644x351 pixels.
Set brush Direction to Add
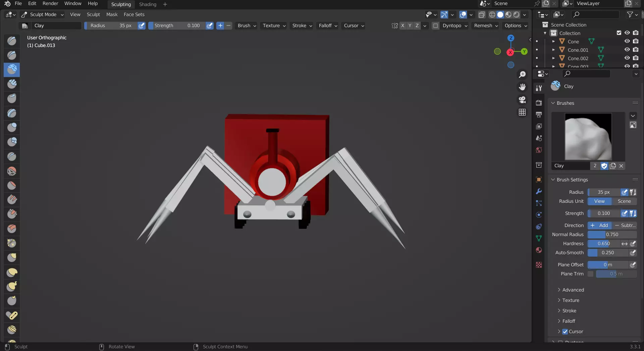click(599, 226)
